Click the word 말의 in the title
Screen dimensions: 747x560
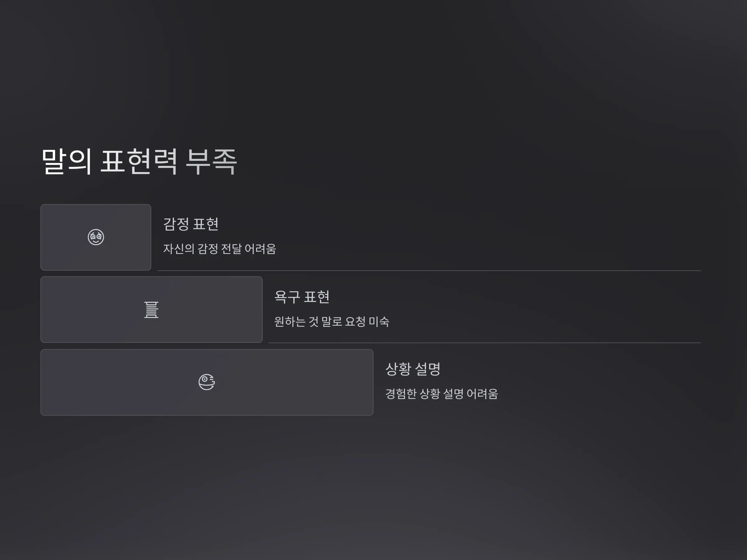click(67, 161)
